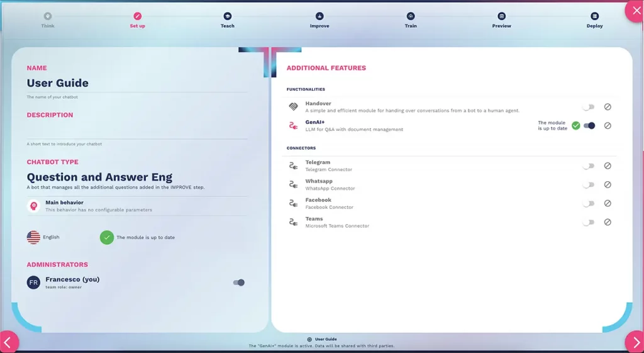Click the Teach graduation cap icon

(227, 16)
